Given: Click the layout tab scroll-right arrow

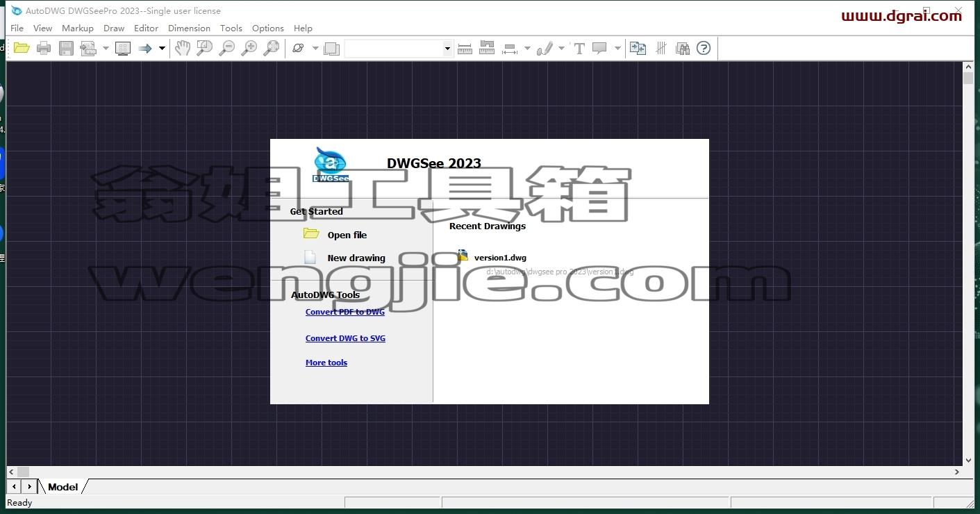Looking at the screenshot, I should 29,487.
